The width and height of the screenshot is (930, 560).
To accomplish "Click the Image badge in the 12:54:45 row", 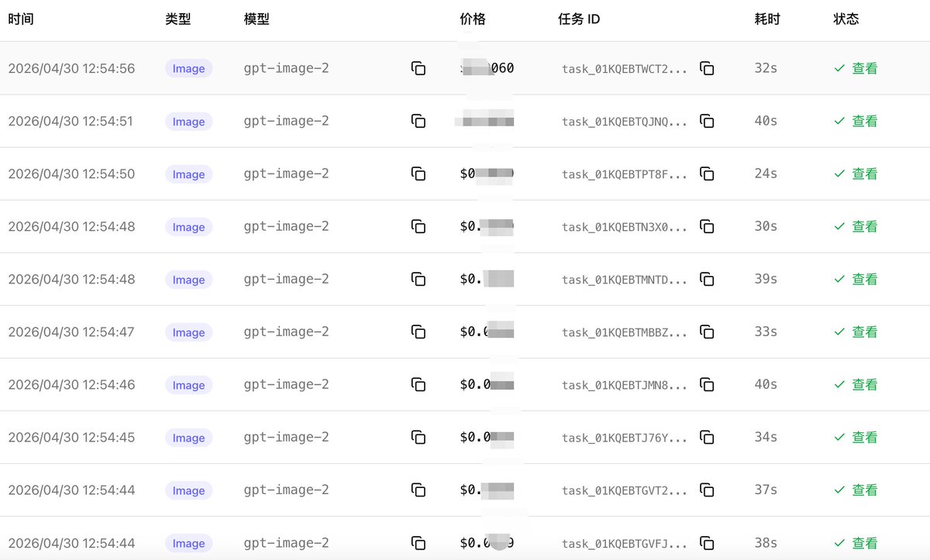I will pyautogui.click(x=188, y=437).
